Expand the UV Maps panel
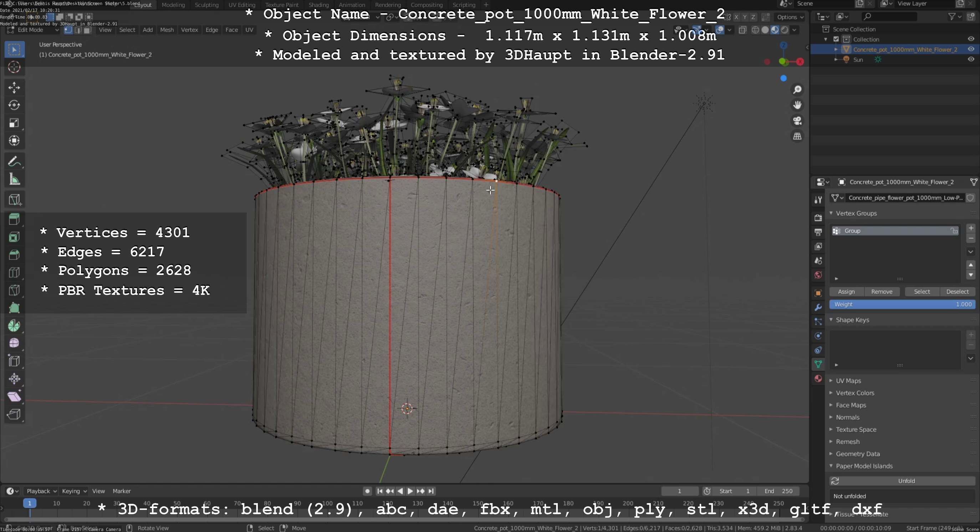This screenshot has height=532, width=980. [x=831, y=381]
